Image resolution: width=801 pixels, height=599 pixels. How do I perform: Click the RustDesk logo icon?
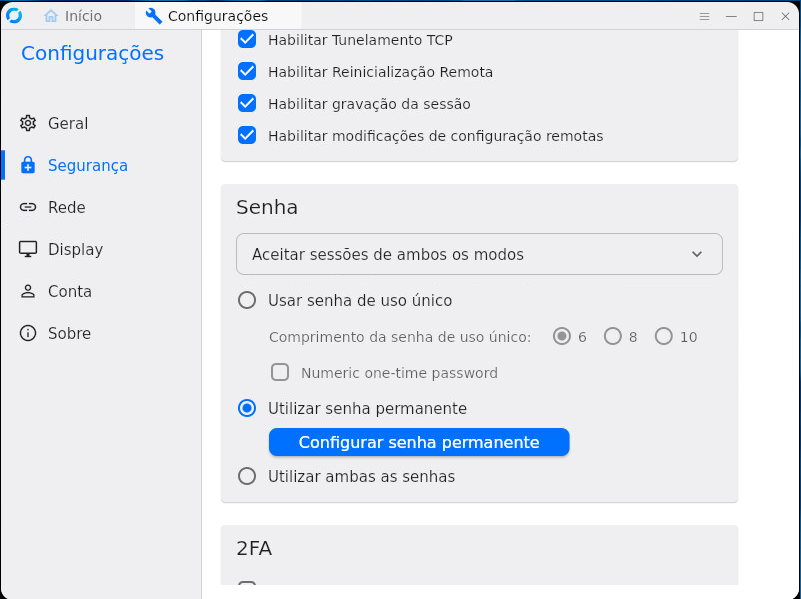pyautogui.click(x=14, y=14)
